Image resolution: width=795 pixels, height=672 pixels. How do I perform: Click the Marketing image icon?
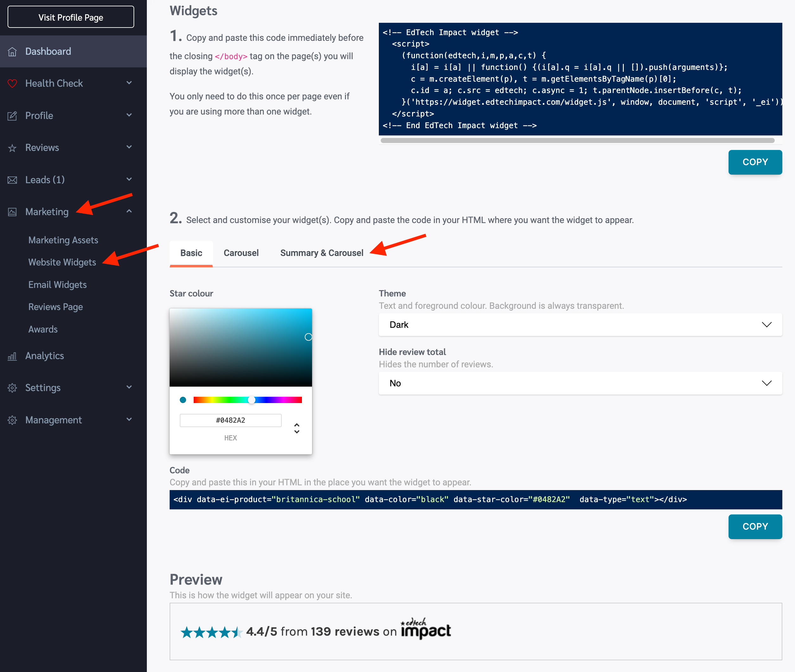[x=12, y=212]
